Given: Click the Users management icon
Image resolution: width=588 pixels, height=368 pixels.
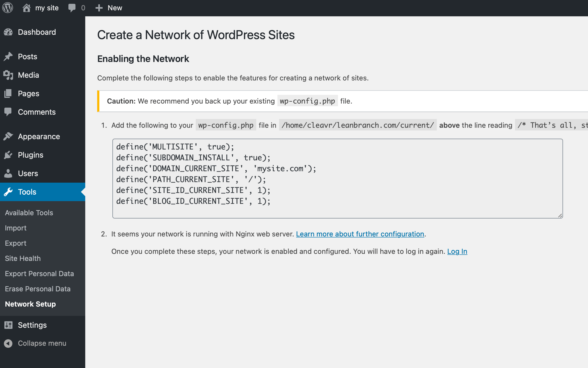Looking at the screenshot, I should [x=8, y=173].
